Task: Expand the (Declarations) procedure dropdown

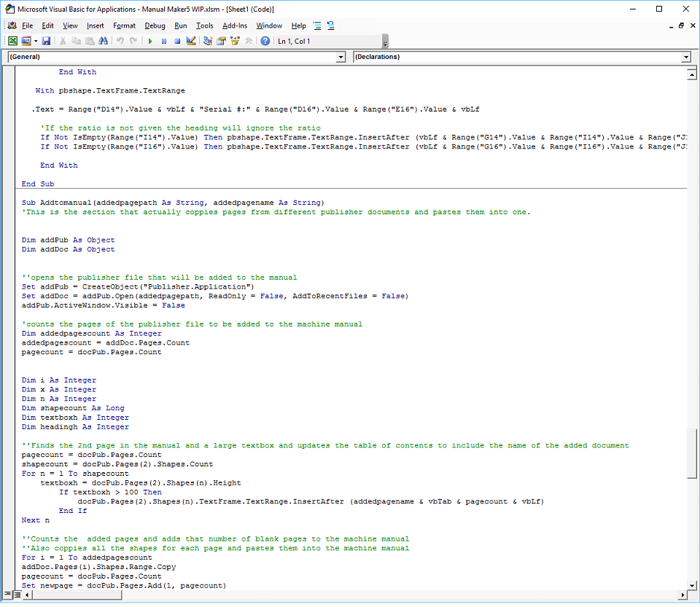Action: [x=686, y=57]
